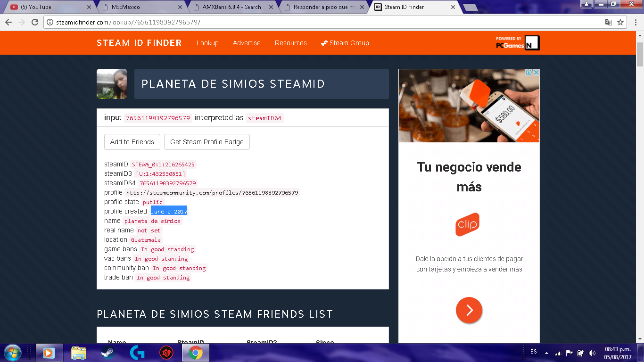The image size is (644, 362).
Task: Click the real name value not set
Action: coord(149,230)
